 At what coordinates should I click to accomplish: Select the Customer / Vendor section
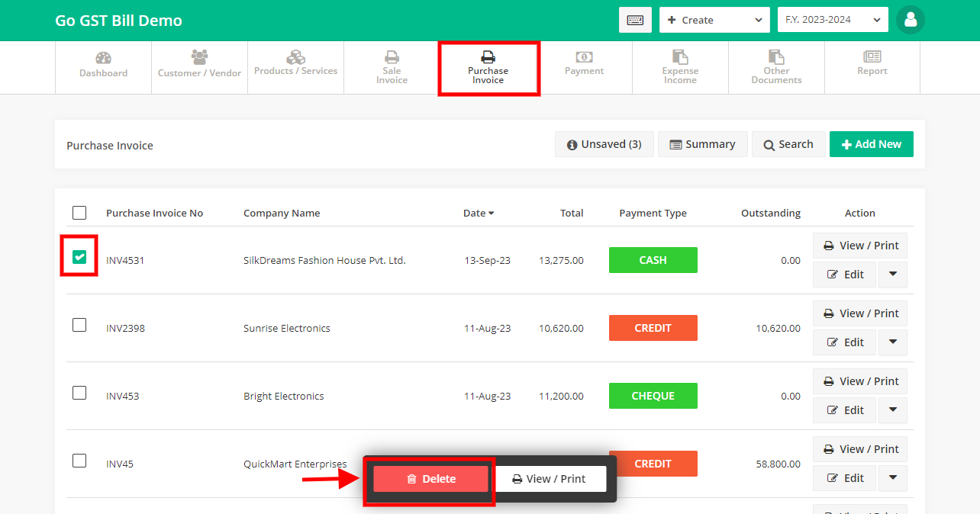click(199, 67)
